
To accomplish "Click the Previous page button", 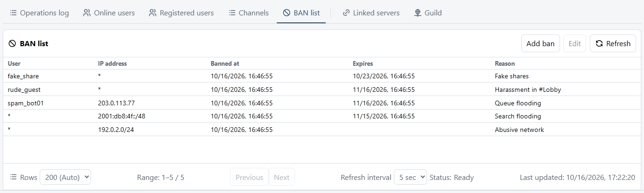I will 250,177.
